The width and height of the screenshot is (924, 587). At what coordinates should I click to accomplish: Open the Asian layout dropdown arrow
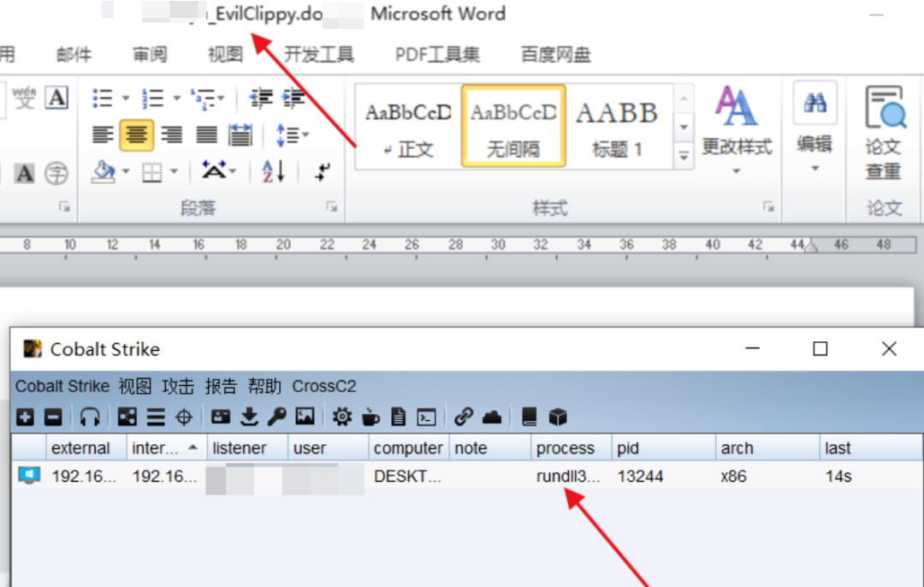point(234,171)
